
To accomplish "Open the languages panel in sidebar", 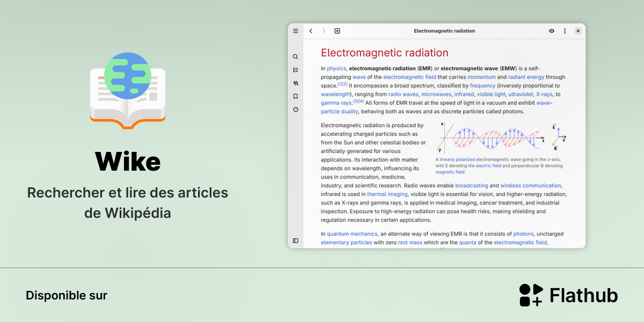I will (x=295, y=83).
